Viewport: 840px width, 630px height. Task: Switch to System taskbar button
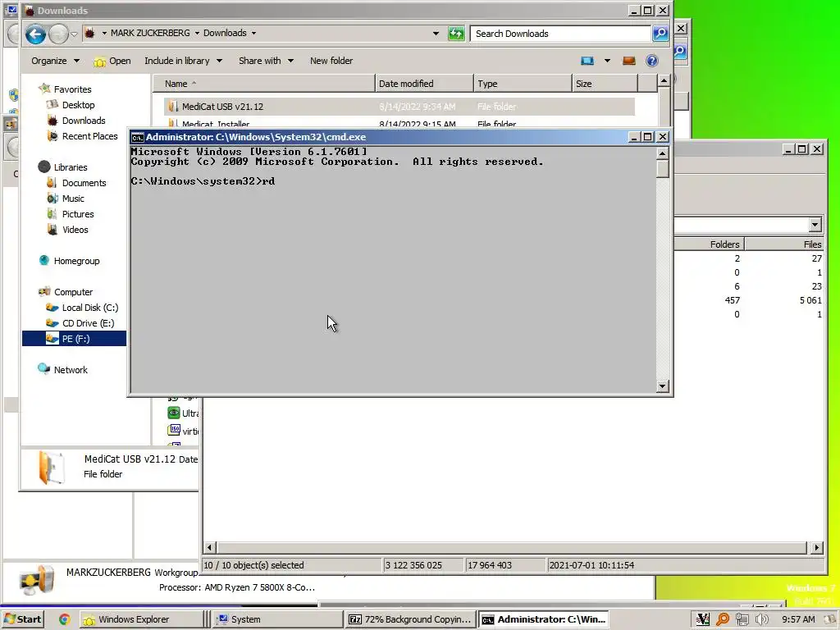(x=277, y=619)
